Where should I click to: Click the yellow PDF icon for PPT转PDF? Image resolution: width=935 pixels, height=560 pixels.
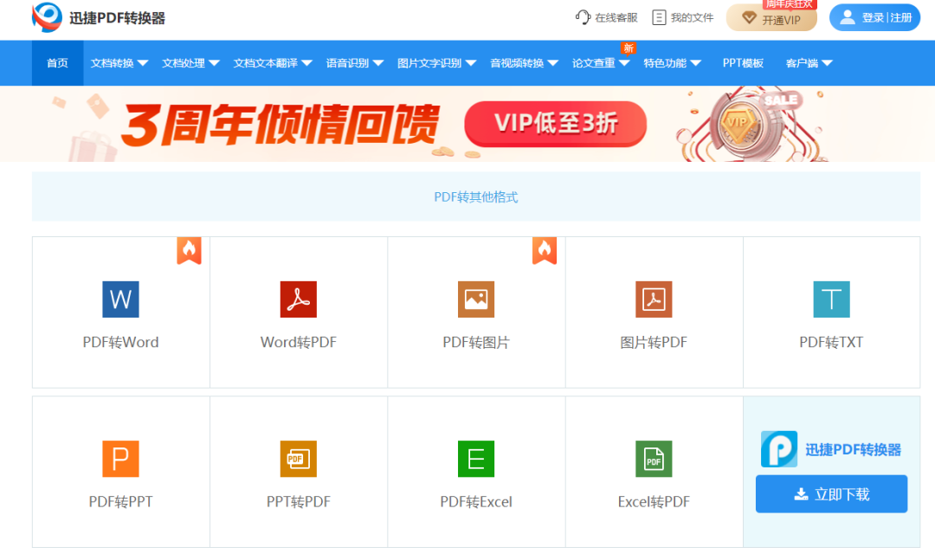point(298,459)
